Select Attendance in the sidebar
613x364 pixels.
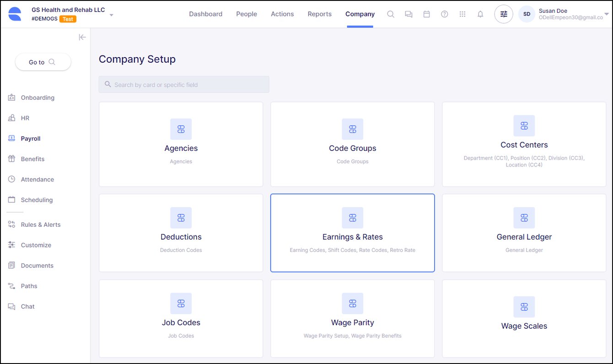37,180
